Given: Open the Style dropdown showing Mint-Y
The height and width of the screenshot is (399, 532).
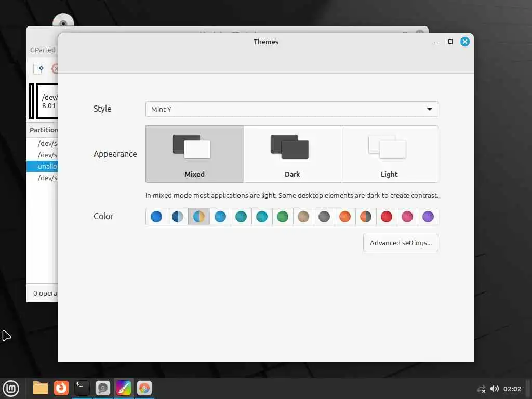Looking at the screenshot, I should (292, 109).
